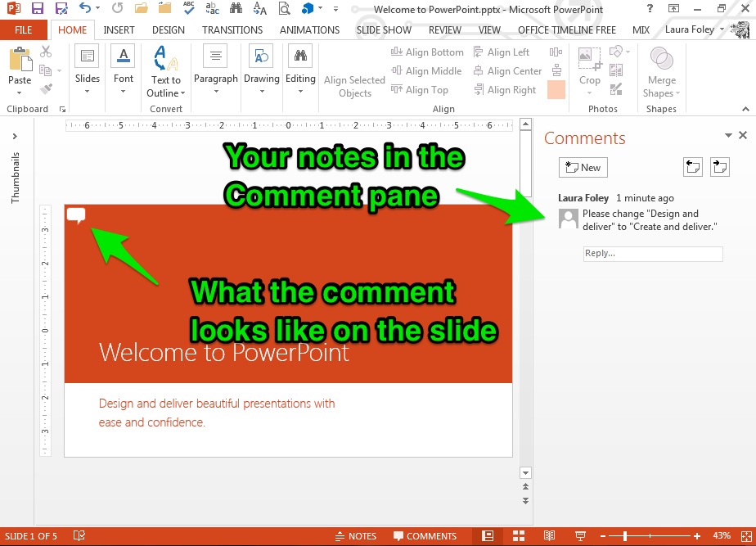Screen dimensions: 756x546
Task: Click the Copy icon in Clipboard group
Action: point(45,70)
